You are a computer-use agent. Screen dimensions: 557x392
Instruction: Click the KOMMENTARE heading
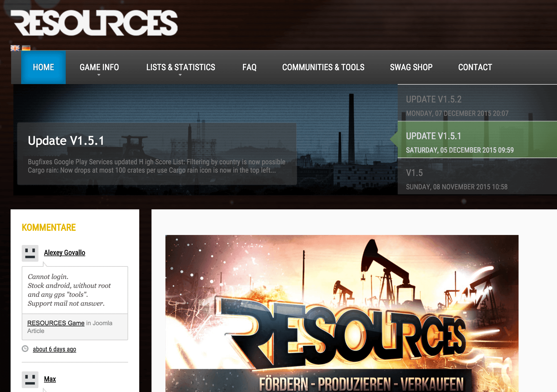pyautogui.click(x=49, y=227)
